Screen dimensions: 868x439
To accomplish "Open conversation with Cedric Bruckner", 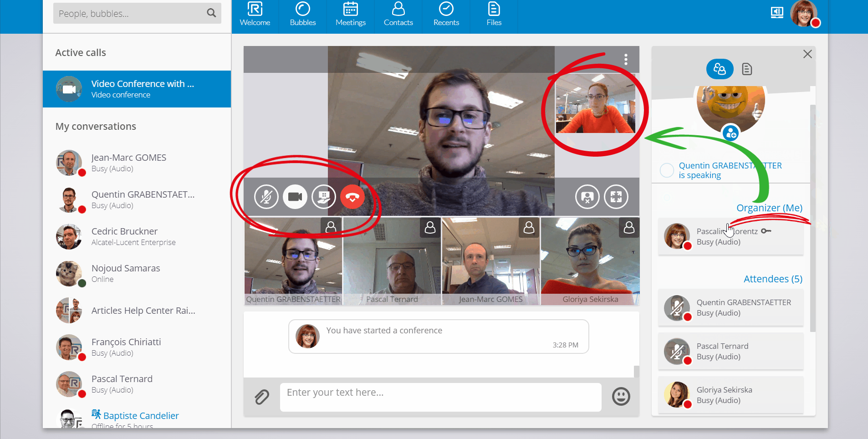I will (137, 236).
